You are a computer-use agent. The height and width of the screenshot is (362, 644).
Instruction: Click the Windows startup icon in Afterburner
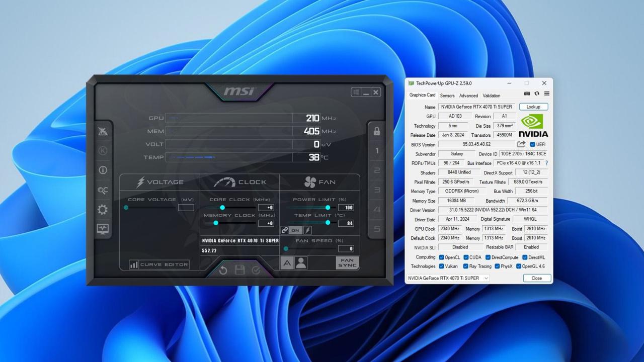(x=356, y=92)
